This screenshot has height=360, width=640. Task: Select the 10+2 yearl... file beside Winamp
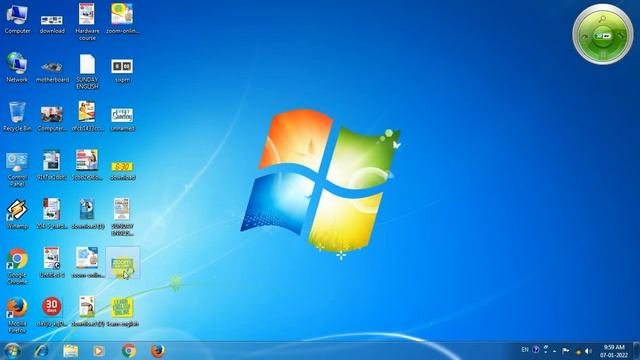(52, 214)
